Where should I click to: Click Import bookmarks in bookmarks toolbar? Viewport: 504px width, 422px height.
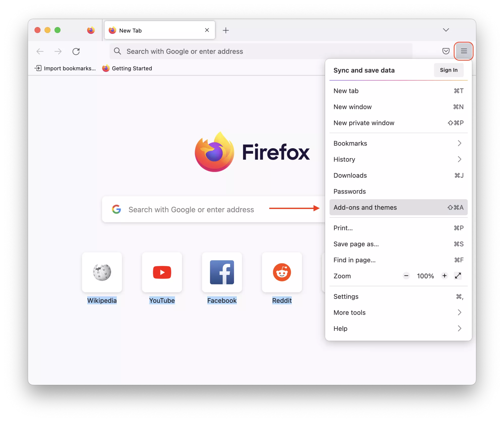tap(65, 68)
